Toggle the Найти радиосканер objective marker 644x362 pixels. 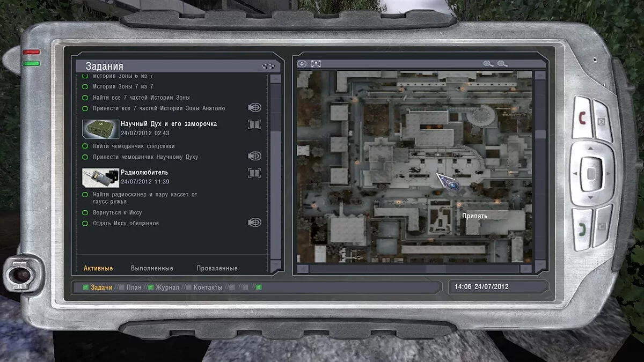tap(85, 195)
